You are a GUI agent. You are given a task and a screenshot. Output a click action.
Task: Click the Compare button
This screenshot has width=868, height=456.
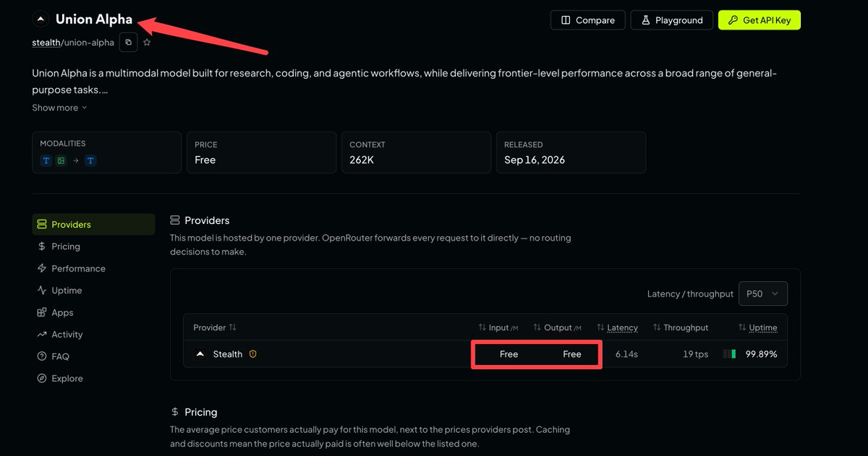click(x=587, y=20)
